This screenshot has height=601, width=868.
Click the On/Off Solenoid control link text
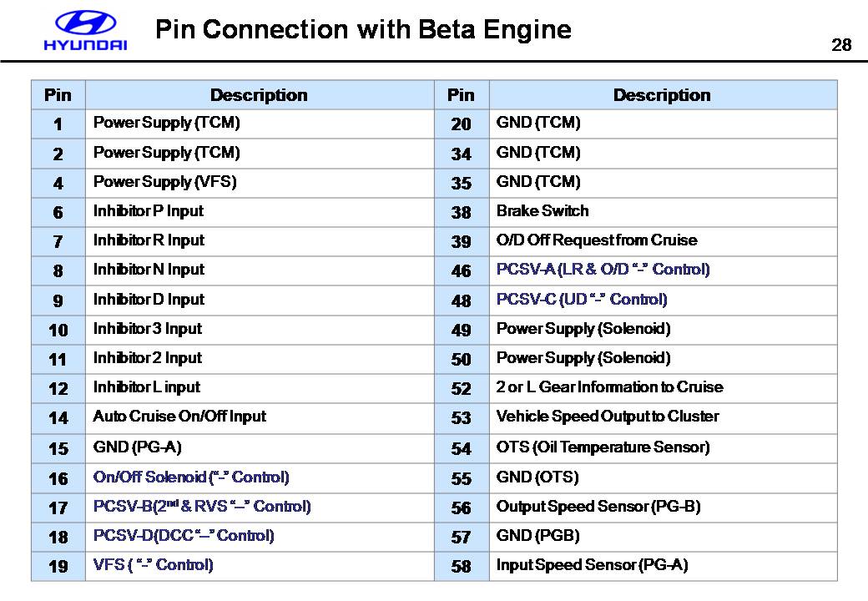tap(191, 477)
